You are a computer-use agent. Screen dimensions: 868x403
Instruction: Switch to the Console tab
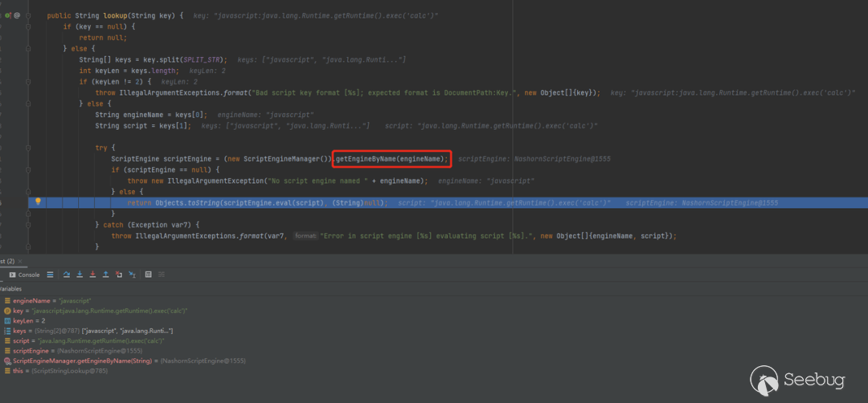(24, 275)
